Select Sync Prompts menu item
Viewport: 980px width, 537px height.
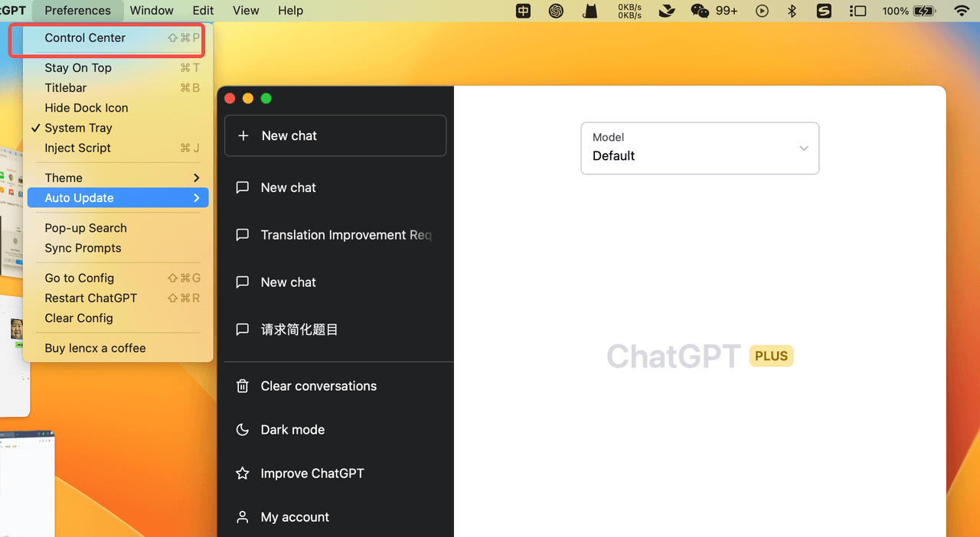[x=118, y=248]
